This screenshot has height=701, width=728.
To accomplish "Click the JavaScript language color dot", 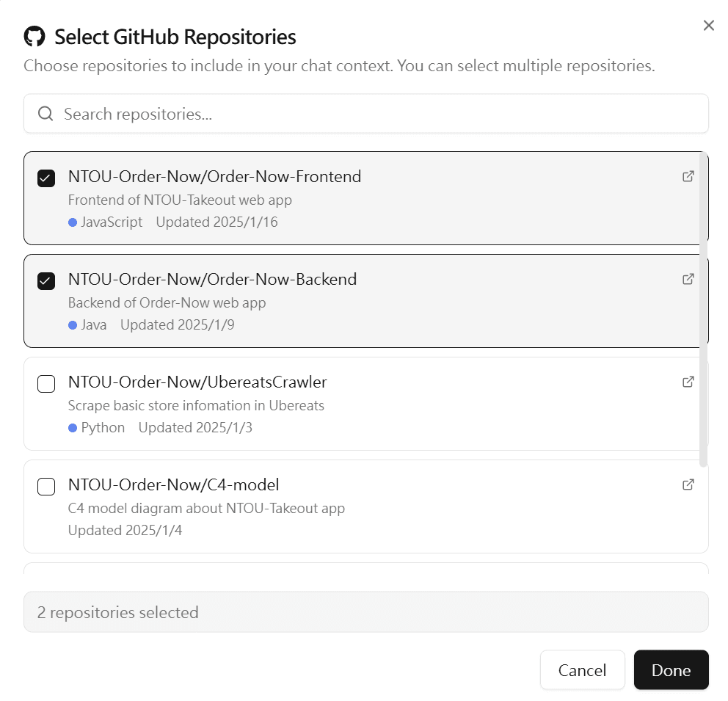I will (73, 222).
